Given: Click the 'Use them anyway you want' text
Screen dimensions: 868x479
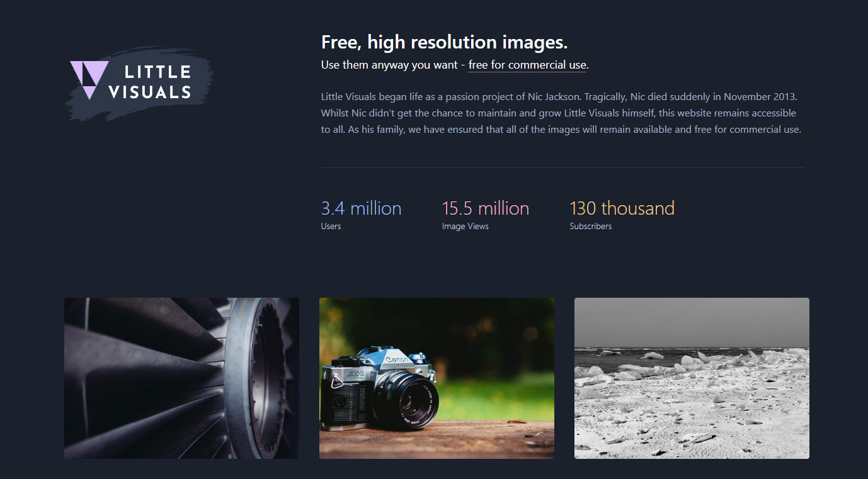Looking at the screenshot, I should pos(389,65).
